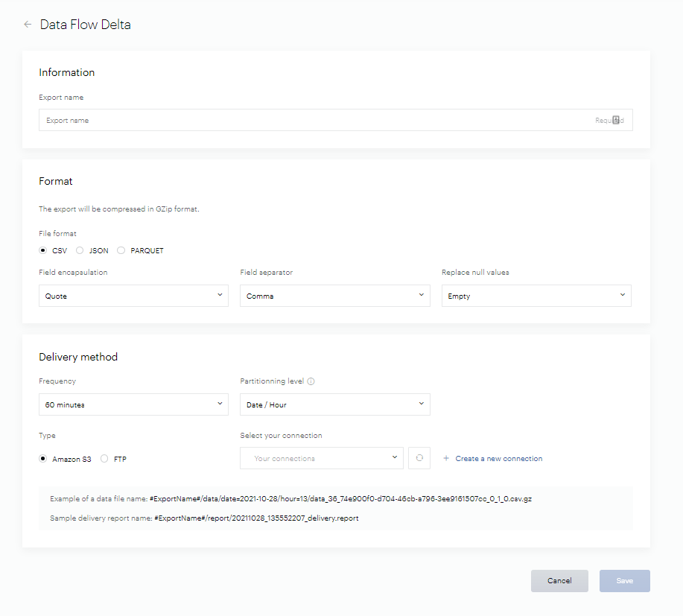Open the Replace null values dropdown
The image size is (683, 616).
[x=536, y=296]
